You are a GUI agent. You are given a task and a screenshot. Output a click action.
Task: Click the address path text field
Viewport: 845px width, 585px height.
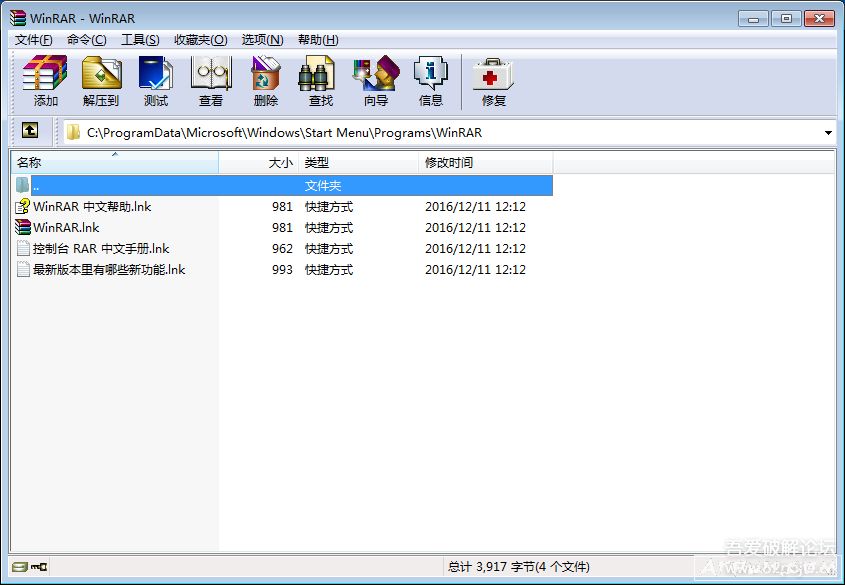point(449,133)
